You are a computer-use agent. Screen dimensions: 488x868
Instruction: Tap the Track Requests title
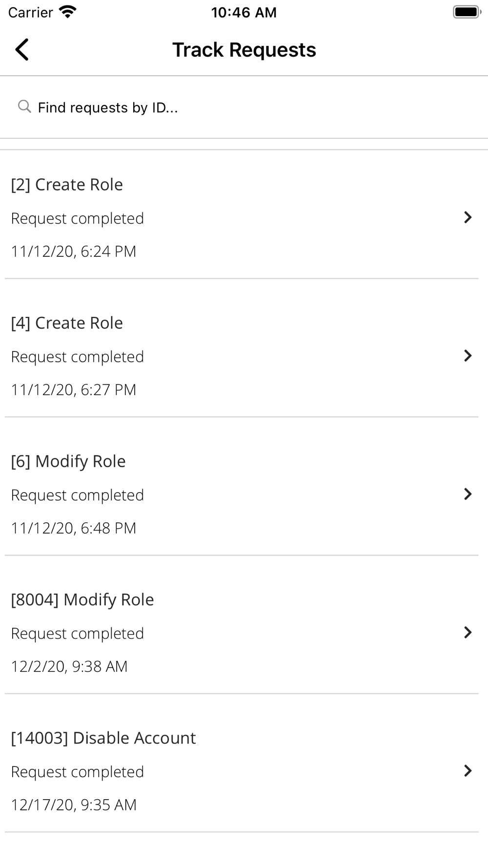tap(244, 50)
